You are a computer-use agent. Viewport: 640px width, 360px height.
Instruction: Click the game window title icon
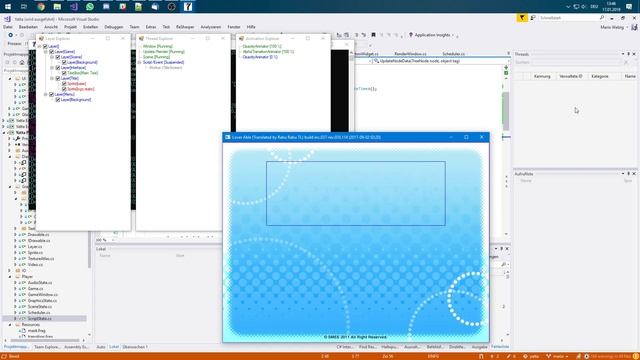point(228,137)
